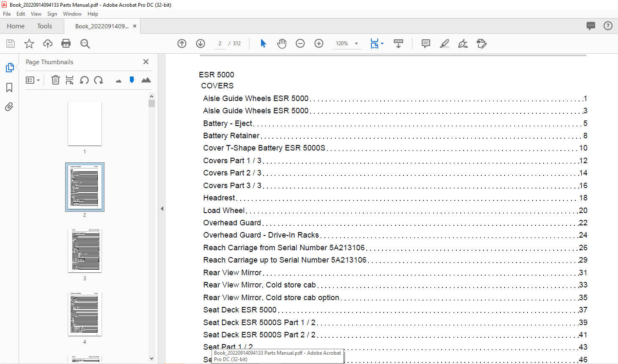The width and height of the screenshot is (618, 364).
Task: Open the Page Thumbnails sidebar icon
Action: [x=9, y=68]
